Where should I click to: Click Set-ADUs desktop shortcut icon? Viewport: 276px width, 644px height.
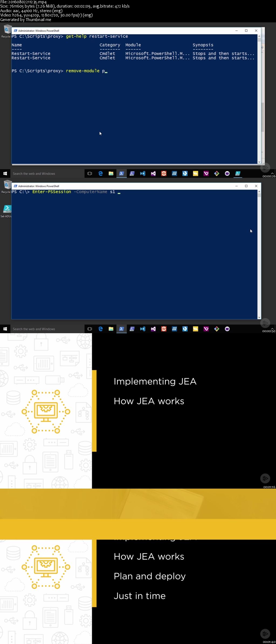click(7, 209)
